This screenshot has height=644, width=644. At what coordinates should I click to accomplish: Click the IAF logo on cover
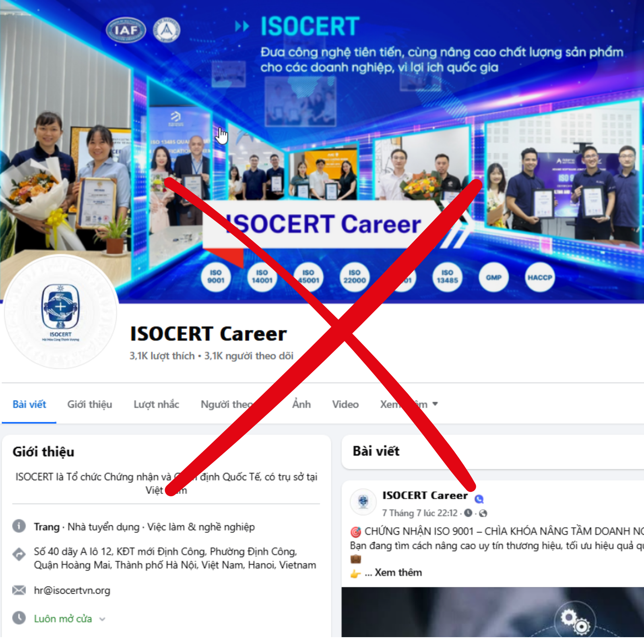tap(126, 30)
